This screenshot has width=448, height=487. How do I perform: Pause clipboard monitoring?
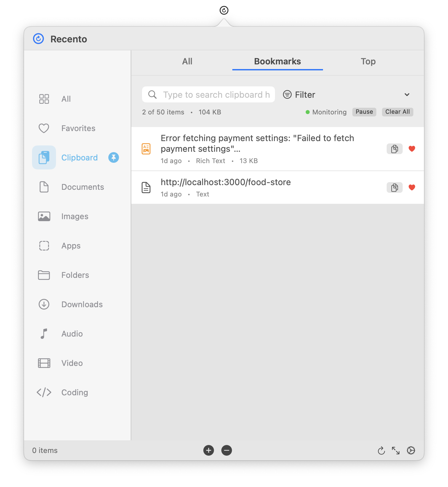pos(364,112)
